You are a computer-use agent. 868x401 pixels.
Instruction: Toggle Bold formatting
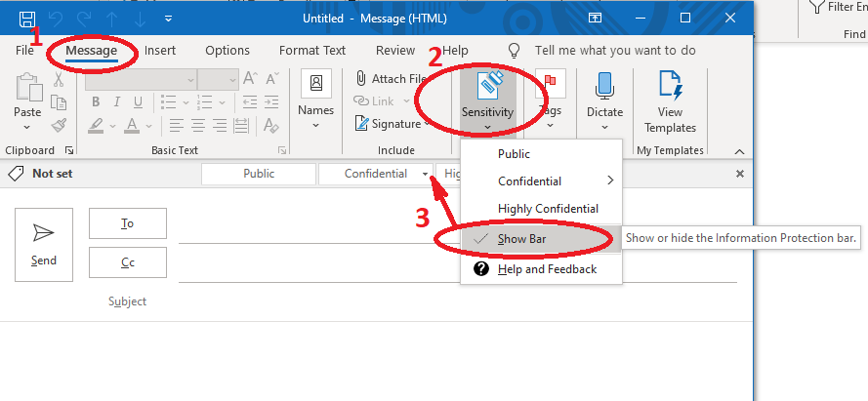96,102
